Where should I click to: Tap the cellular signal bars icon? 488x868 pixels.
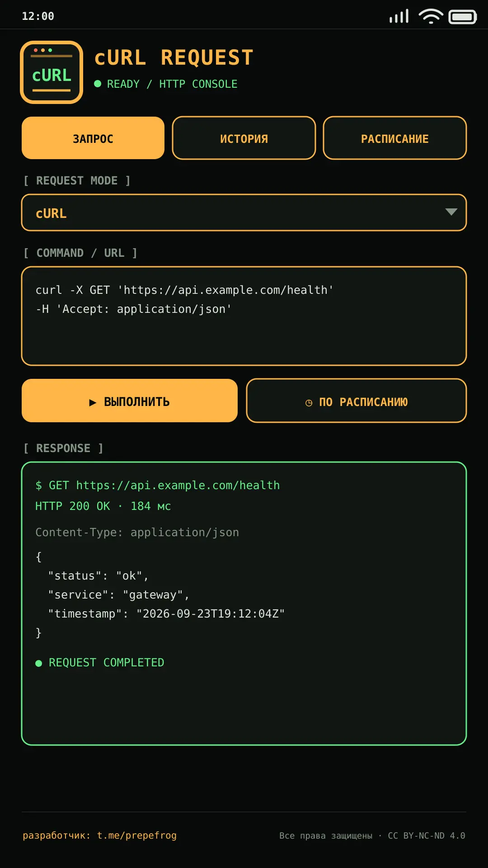coord(399,16)
